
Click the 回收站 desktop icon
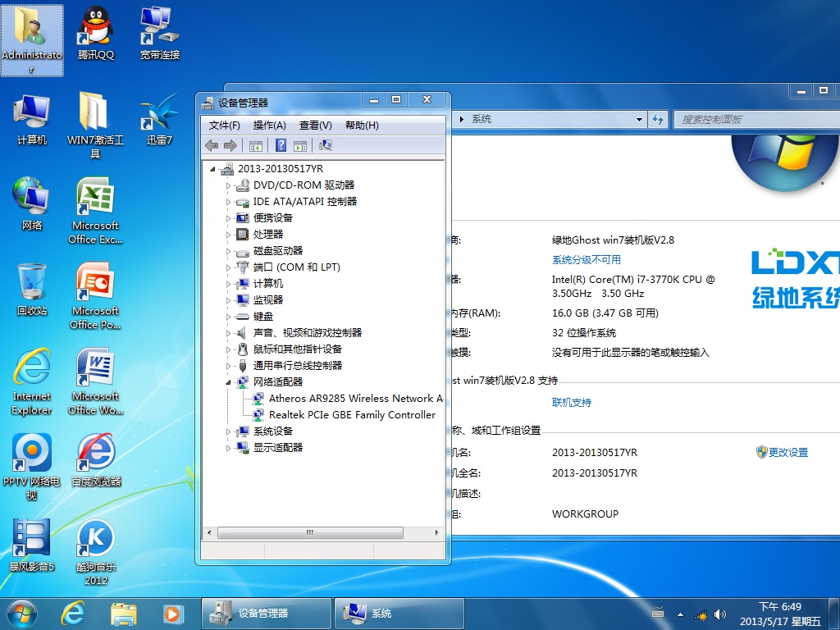(32, 290)
